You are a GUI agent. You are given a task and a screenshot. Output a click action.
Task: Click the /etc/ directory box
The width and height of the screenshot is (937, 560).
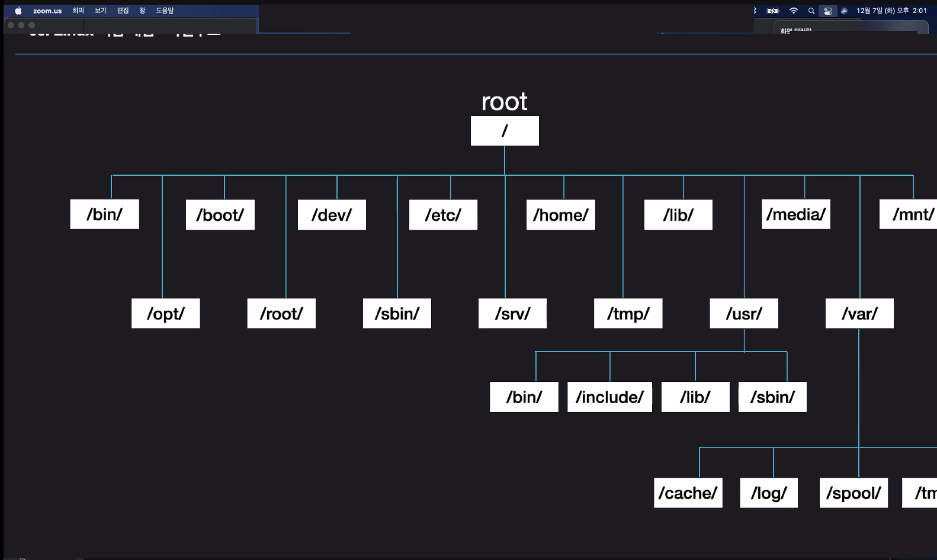click(x=443, y=215)
